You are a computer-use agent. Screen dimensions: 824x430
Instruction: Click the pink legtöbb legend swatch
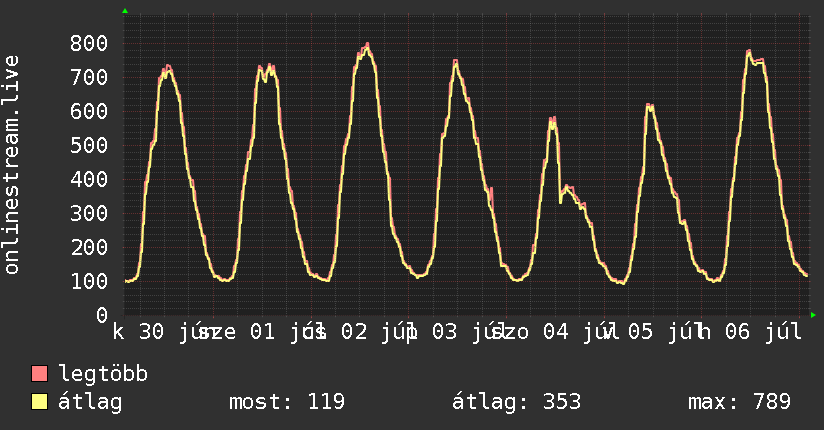click(x=39, y=373)
